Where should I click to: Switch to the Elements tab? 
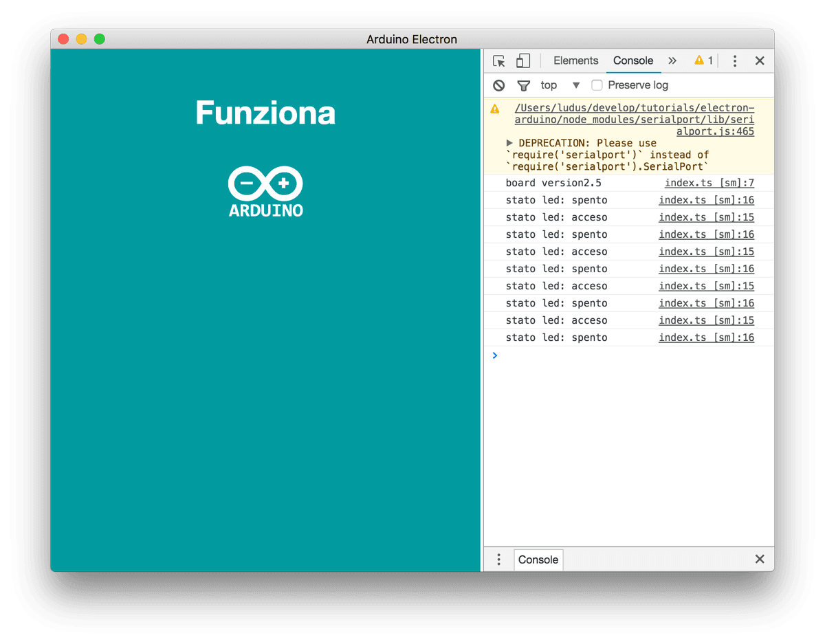click(576, 60)
